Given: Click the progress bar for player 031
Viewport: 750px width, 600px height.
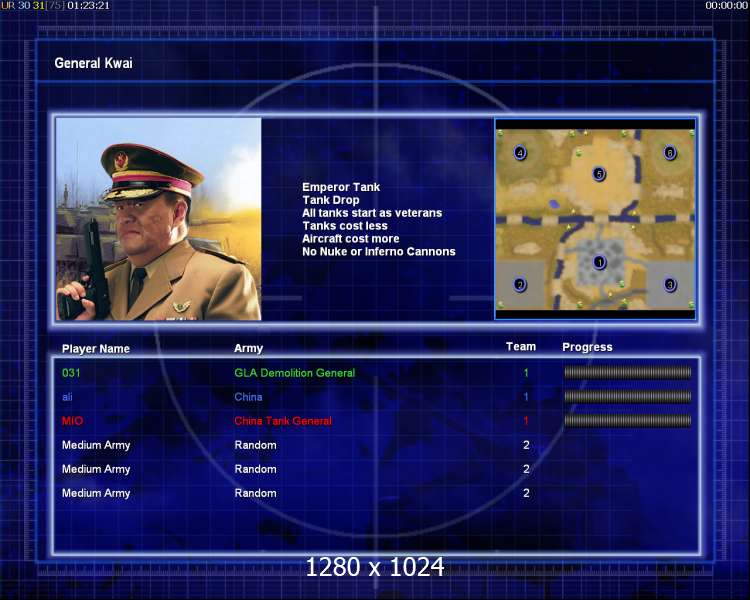Looking at the screenshot, I should click(628, 372).
